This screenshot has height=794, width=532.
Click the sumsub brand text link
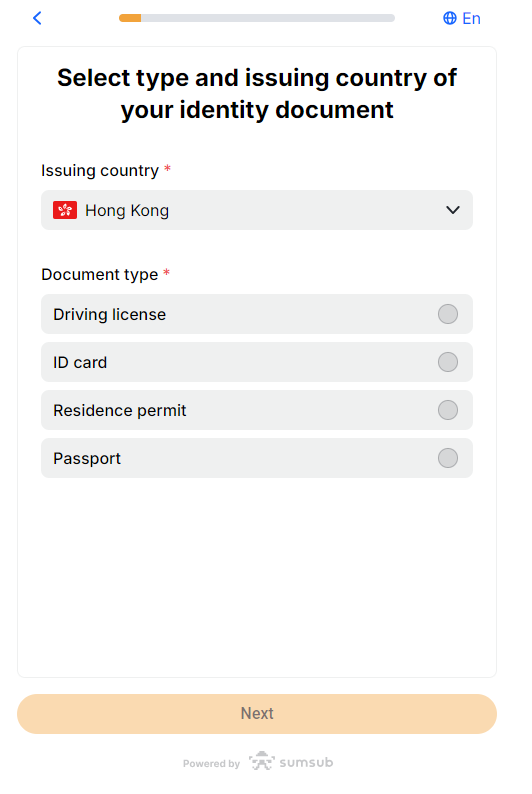click(306, 762)
